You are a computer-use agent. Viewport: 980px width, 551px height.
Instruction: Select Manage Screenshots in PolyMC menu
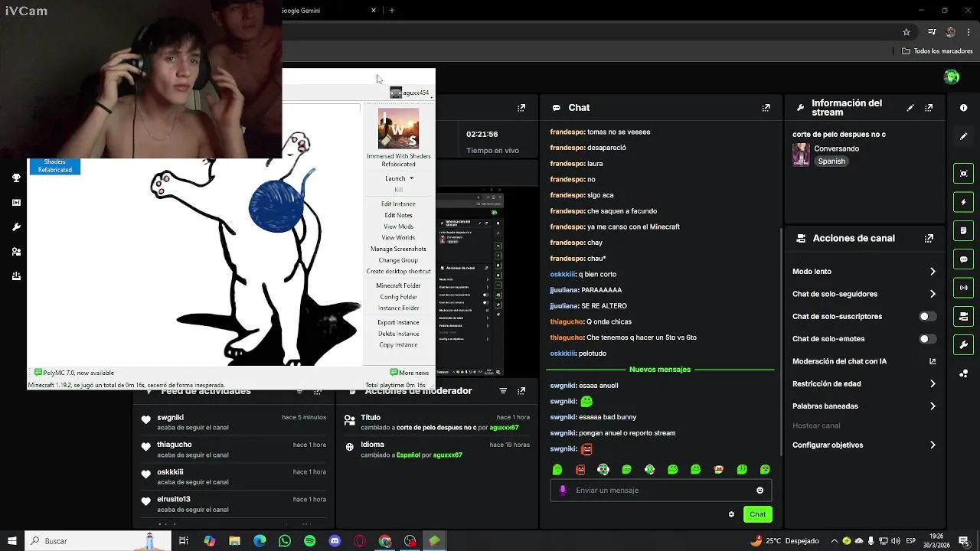click(398, 249)
